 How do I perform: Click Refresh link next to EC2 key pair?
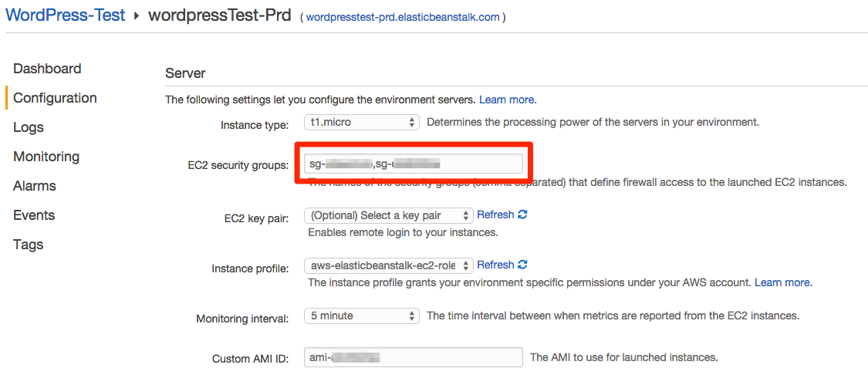(x=495, y=214)
